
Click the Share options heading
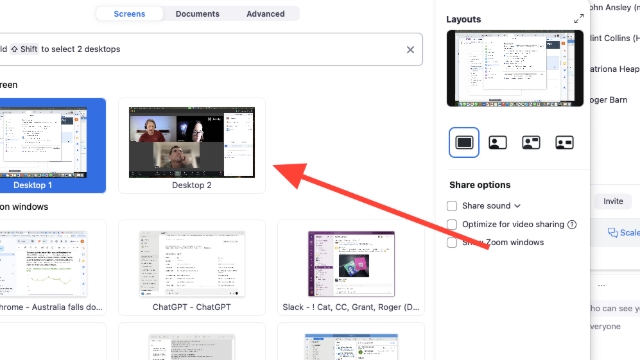click(x=480, y=185)
